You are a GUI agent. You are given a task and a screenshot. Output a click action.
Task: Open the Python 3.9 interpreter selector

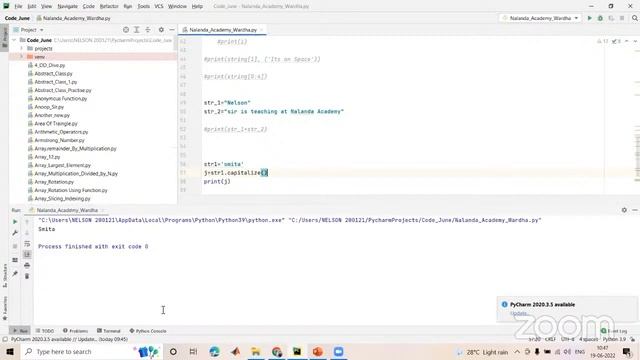tap(614, 339)
